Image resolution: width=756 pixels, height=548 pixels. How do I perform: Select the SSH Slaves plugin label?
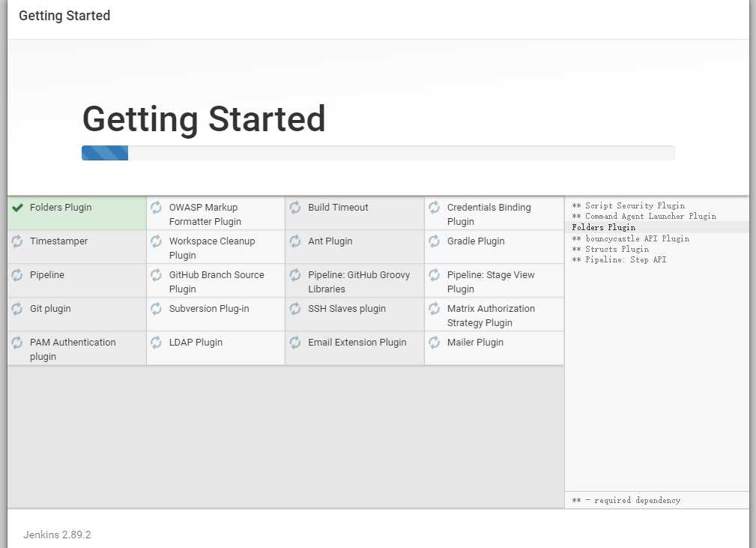coord(347,309)
